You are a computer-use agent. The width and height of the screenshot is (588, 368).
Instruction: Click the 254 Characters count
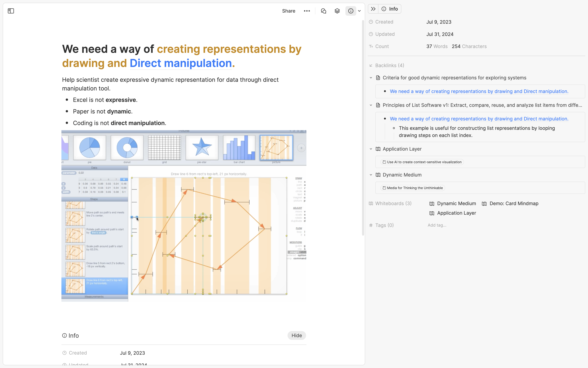(469, 47)
